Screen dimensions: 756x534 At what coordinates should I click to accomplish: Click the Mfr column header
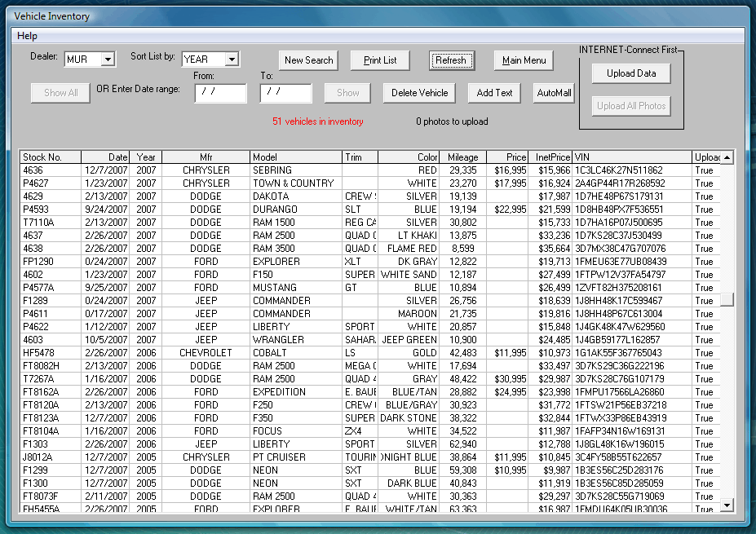click(206, 157)
